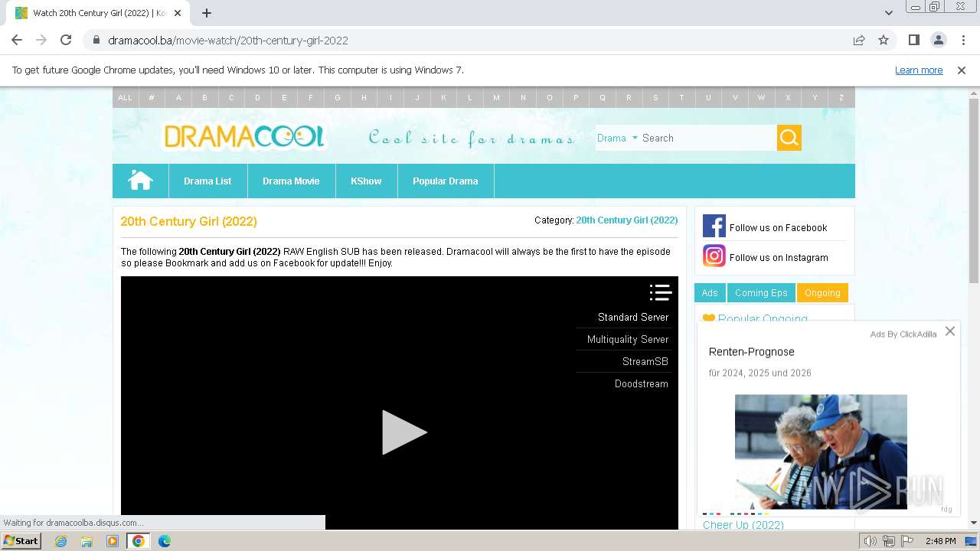Toggle the video server list hamburger icon
Viewport: 980px width, 551px height.
point(660,292)
